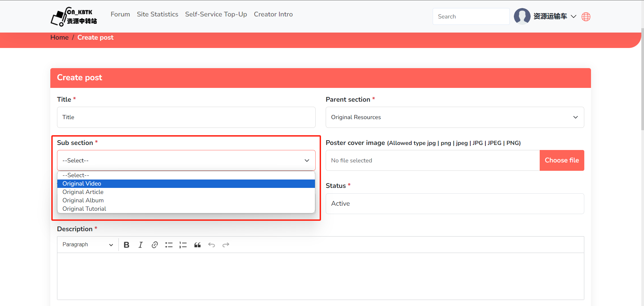644x306 pixels.
Task: Undo last edit in editor
Action: [211, 245]
